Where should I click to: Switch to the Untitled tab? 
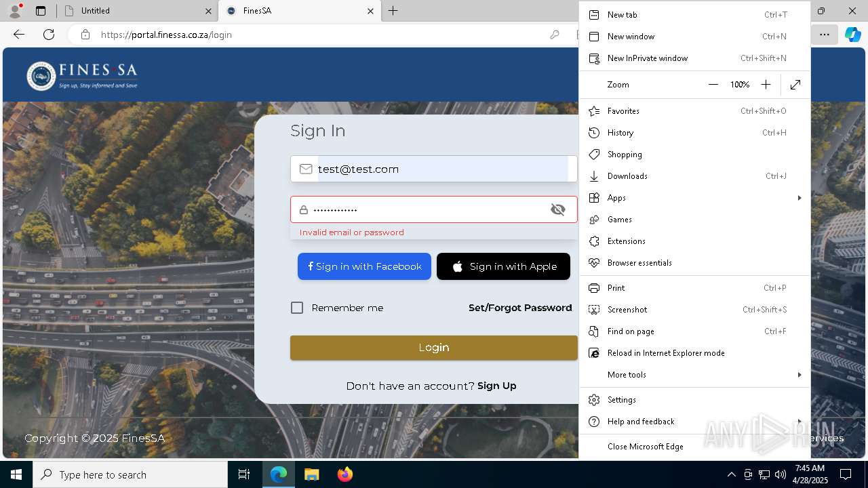tap(137, 11)
